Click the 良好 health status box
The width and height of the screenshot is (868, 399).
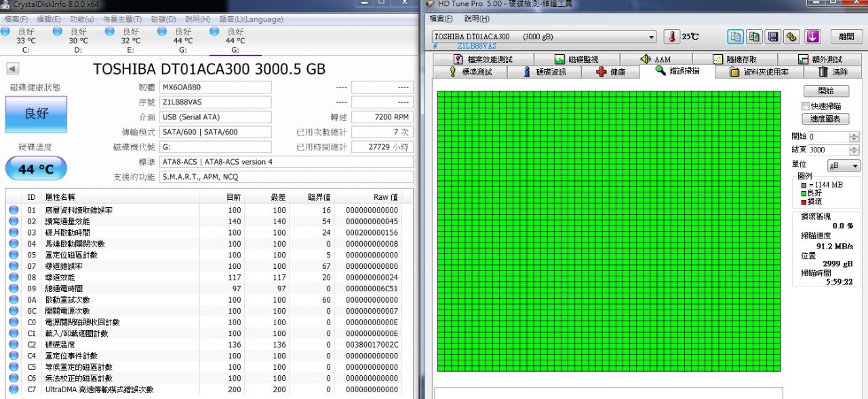tap(36, 114)
